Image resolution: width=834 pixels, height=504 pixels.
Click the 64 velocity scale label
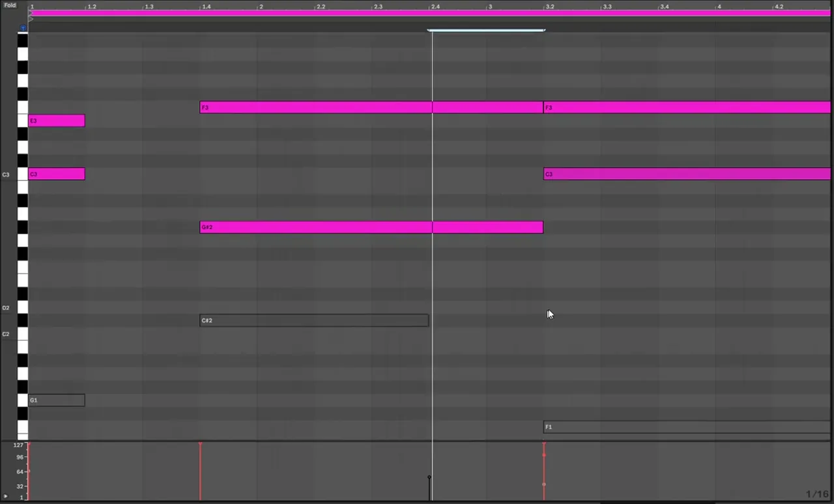click(20, 471)
